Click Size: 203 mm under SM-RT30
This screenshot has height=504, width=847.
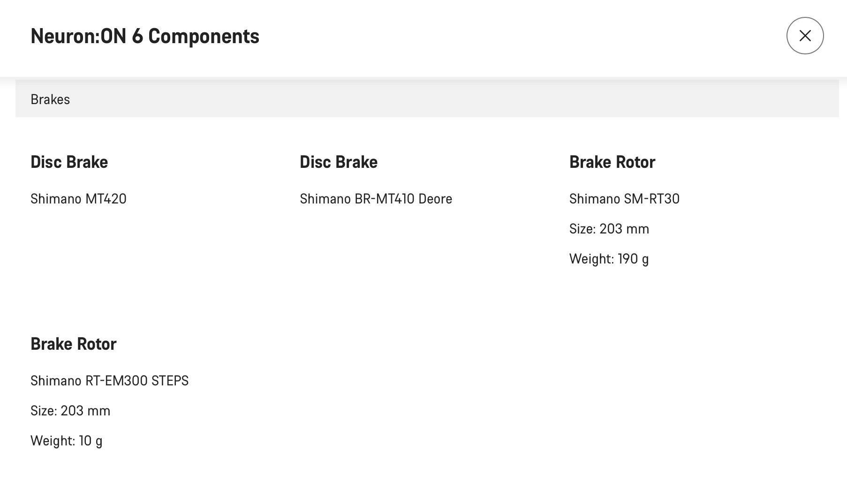click(x=609, y=229)
